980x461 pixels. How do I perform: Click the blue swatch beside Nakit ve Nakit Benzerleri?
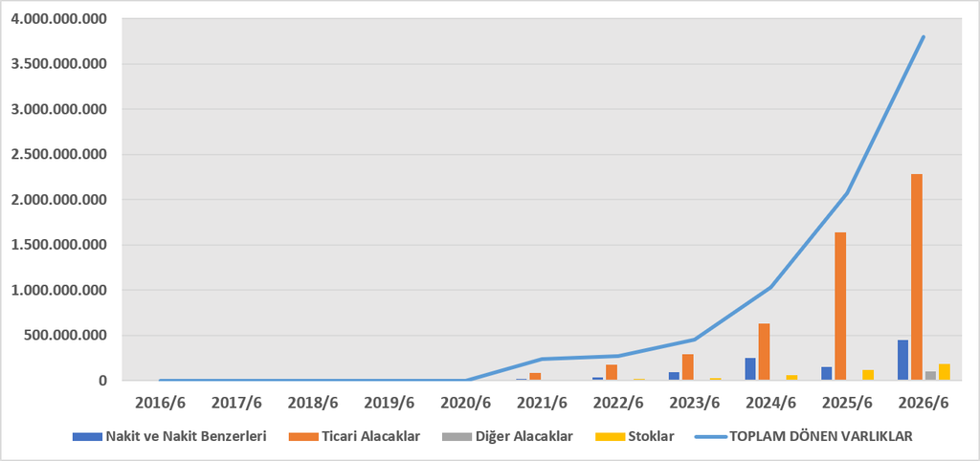(x=86, y=437)
